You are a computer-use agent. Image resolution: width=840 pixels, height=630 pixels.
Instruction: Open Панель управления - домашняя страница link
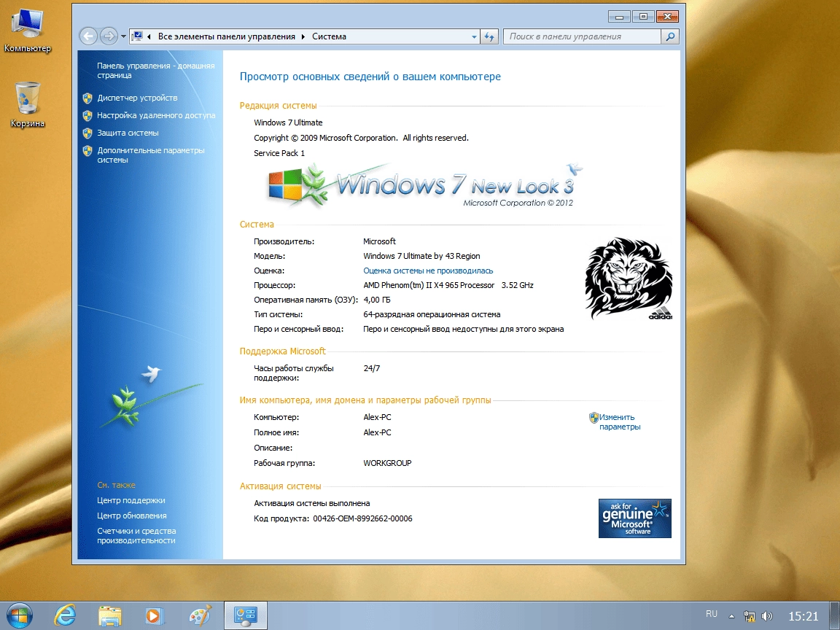coord(155,70)
